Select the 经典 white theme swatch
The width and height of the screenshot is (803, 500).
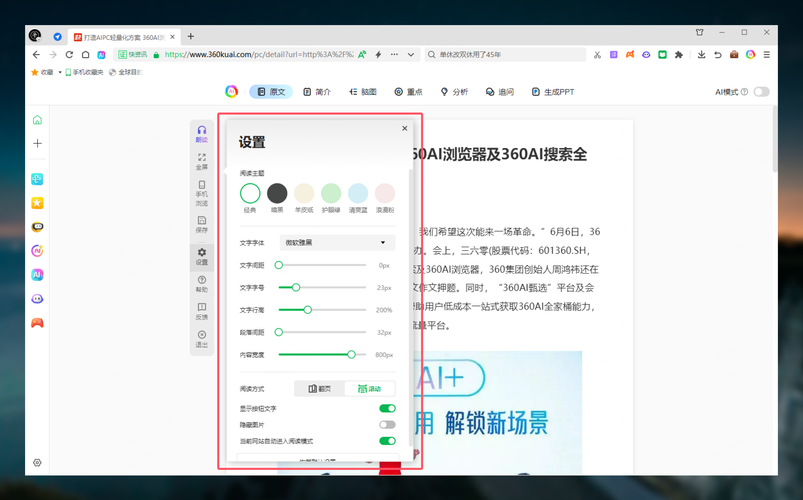pos(250,194)
